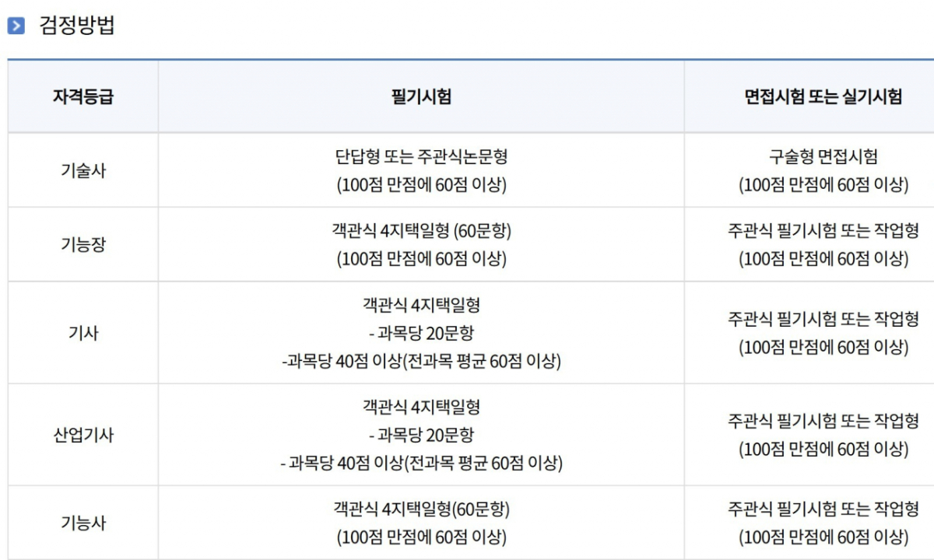Click 과목당 40점 이상 line in 기사 row

click(421, 362)
